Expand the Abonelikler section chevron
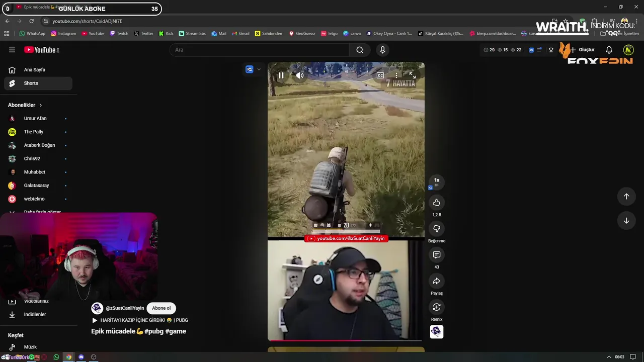 tap(40, 105)
